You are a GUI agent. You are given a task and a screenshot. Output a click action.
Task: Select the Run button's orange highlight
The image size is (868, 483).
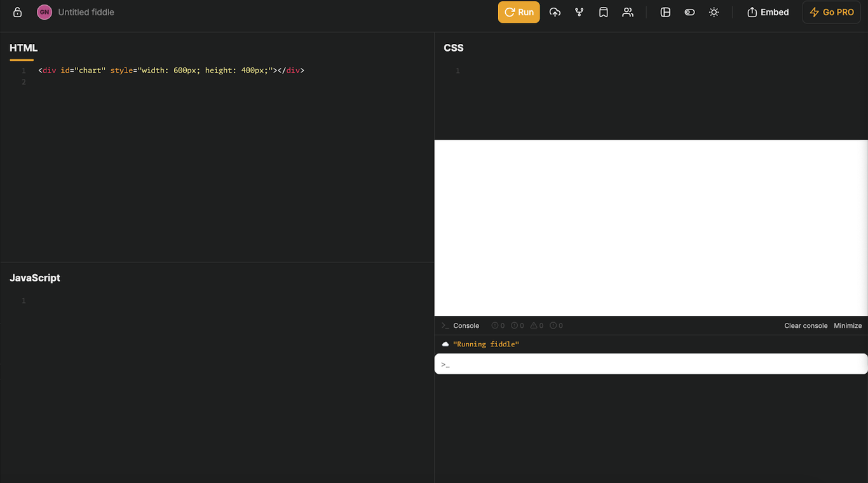519,12
